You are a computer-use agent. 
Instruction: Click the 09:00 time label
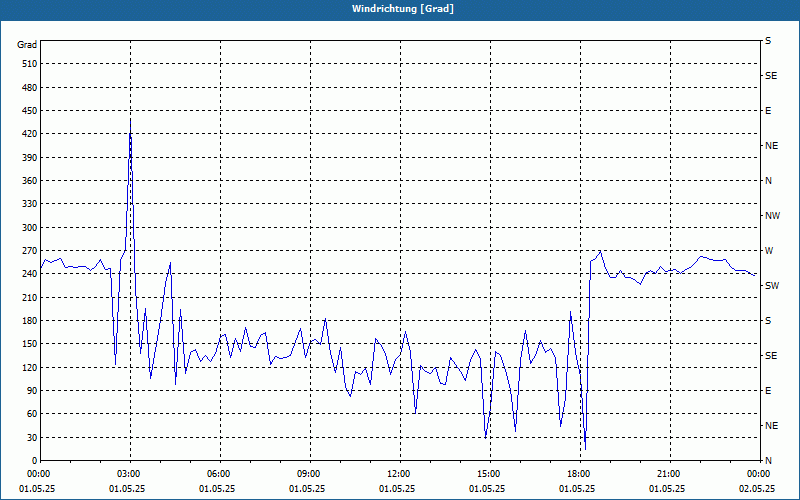(x=307, y=474)
